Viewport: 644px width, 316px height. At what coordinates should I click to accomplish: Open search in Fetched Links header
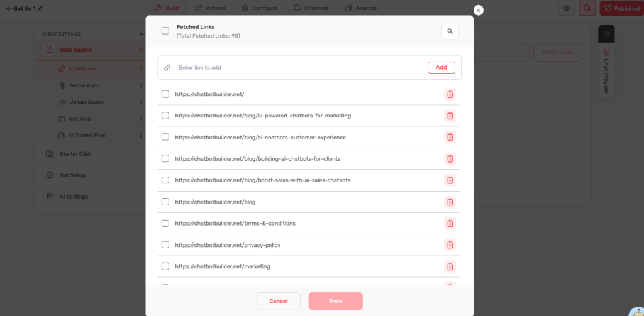tap(450, 31)
